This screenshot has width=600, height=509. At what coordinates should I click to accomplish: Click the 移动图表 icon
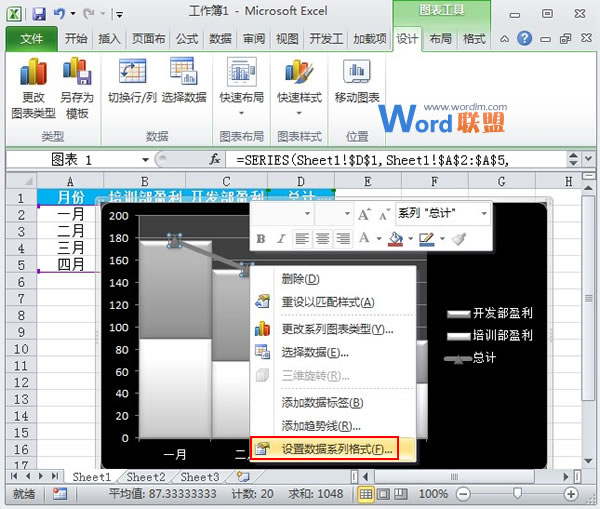[x=357, y=82]
